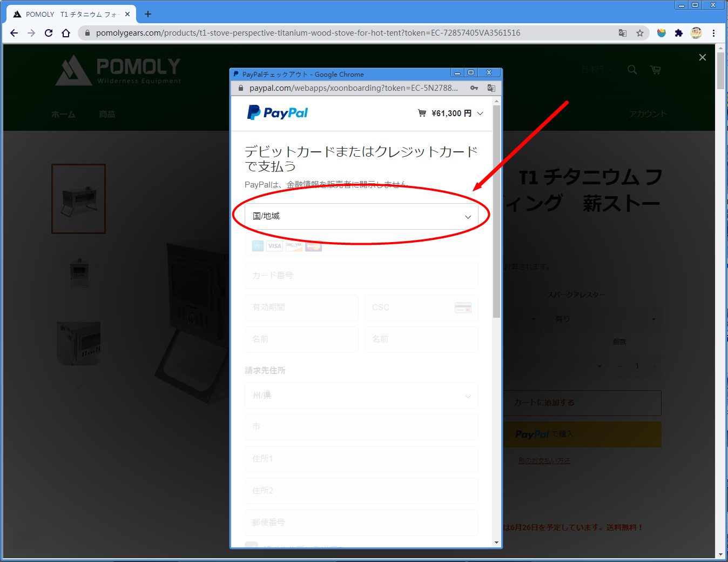Open the 日本円 currency dropdown
The width and height of the screenshot is (728, 562).
coord(596,70)
